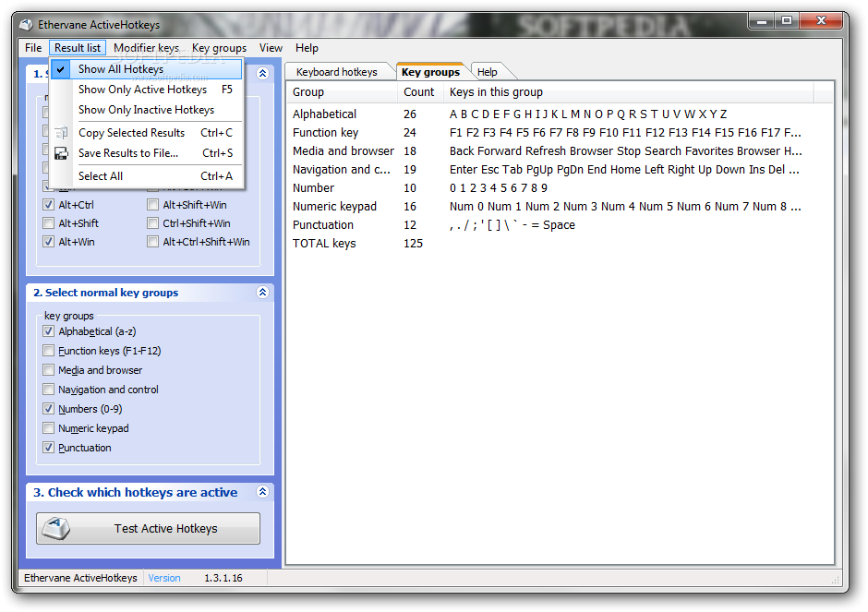Choose Select All menu entry
The image size is (868, 612).
147,176
